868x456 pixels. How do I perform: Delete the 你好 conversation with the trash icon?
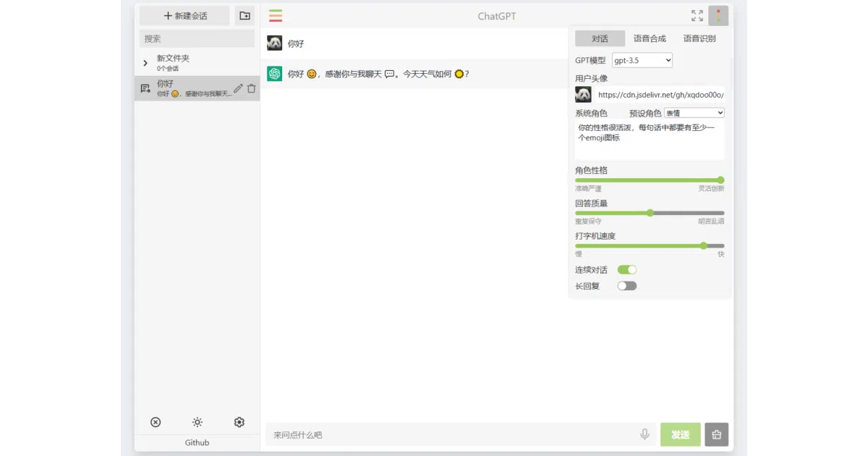click(x=251, y=88)
